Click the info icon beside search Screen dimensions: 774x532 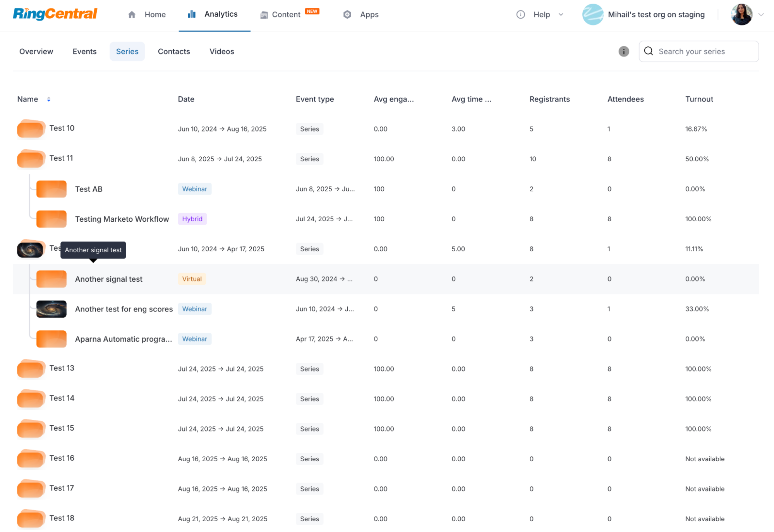pos(623,51)
